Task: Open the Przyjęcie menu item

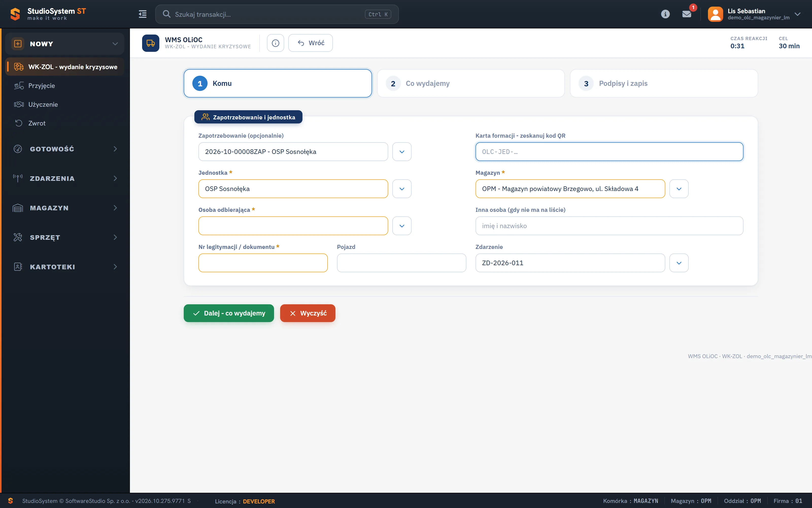Action: [65, 86]
